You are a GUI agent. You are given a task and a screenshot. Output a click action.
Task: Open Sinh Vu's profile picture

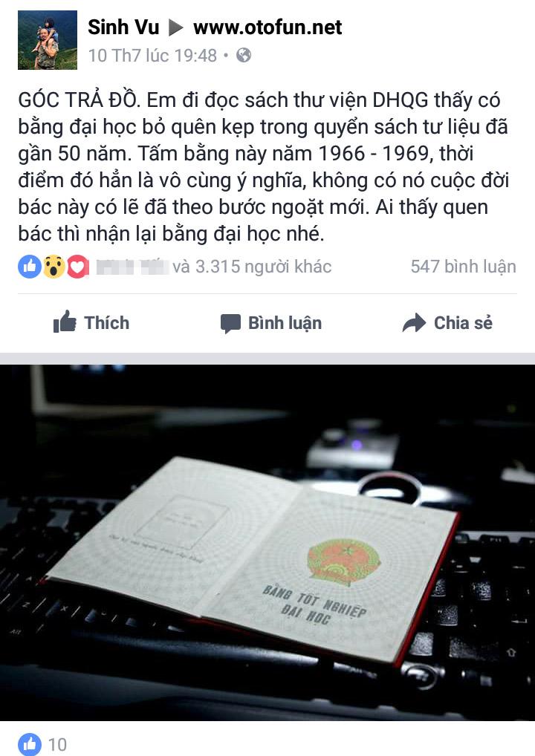coord(48,40)
